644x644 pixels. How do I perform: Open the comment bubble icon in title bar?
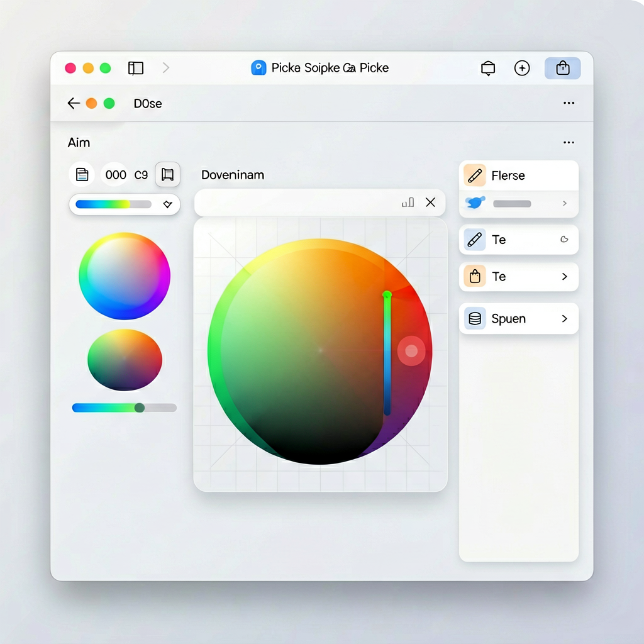point(488,68)
